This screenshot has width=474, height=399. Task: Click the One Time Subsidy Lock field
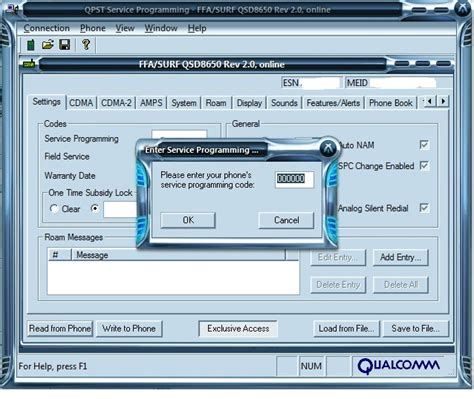click(x=121, y=209)
